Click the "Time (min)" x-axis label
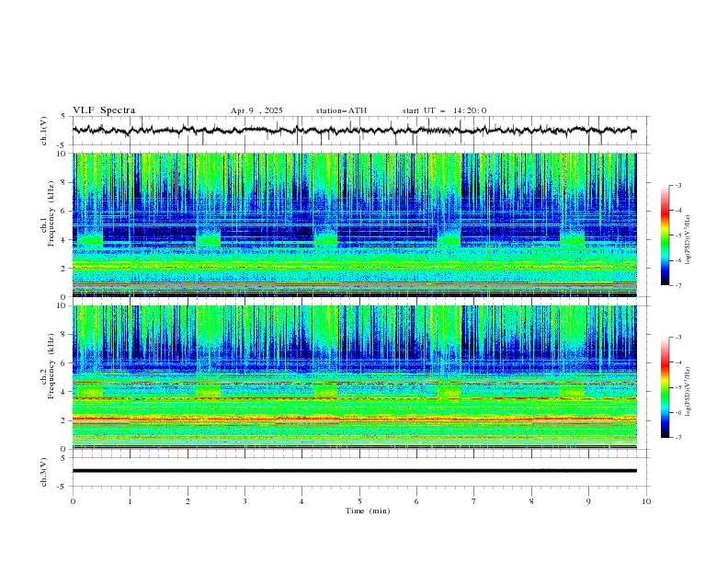This screenshot has height=563, width=728. tap(368, 511)
